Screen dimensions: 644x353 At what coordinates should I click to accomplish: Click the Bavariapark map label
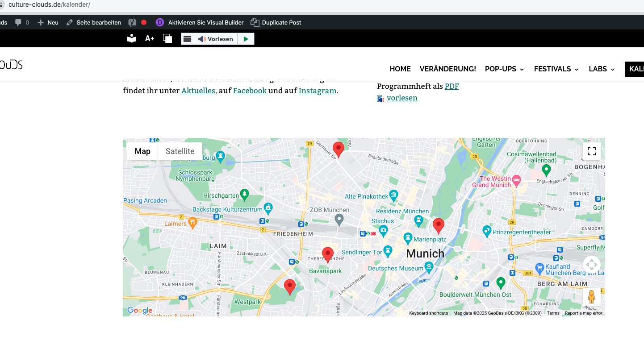click(326, 271)
